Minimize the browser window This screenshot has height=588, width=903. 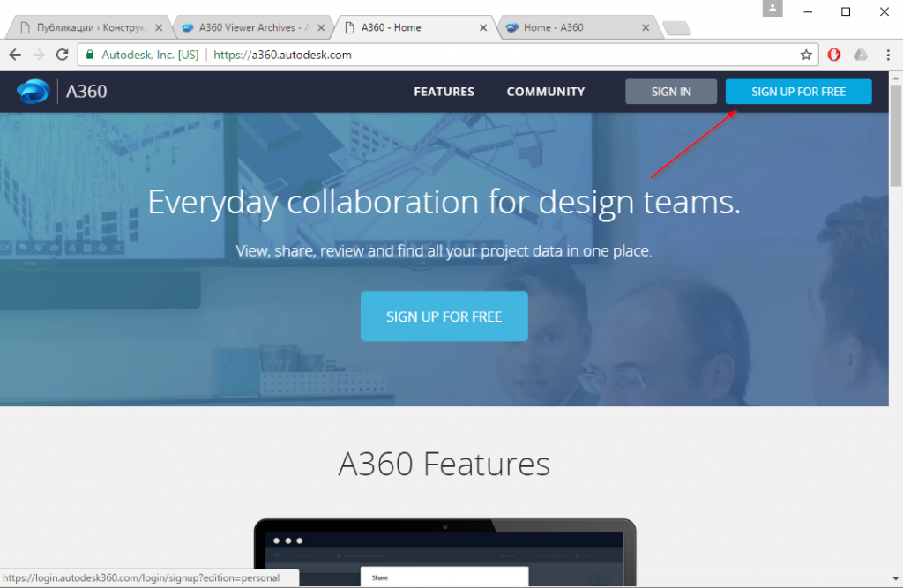(x=808, y=11)
